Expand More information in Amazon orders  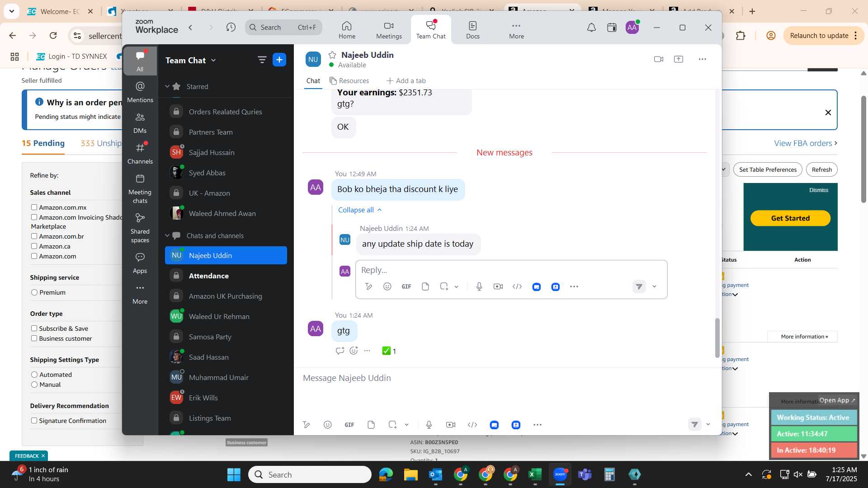click(802, 337)
